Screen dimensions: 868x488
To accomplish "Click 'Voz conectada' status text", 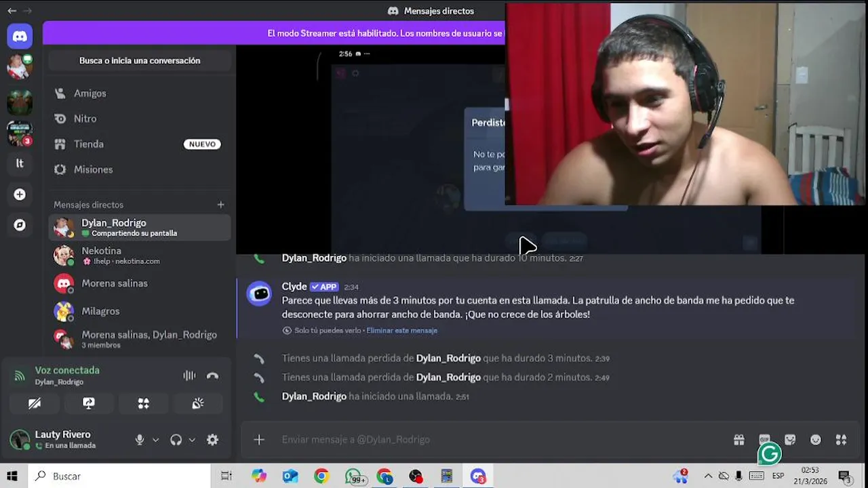I will tap(67, 370).
